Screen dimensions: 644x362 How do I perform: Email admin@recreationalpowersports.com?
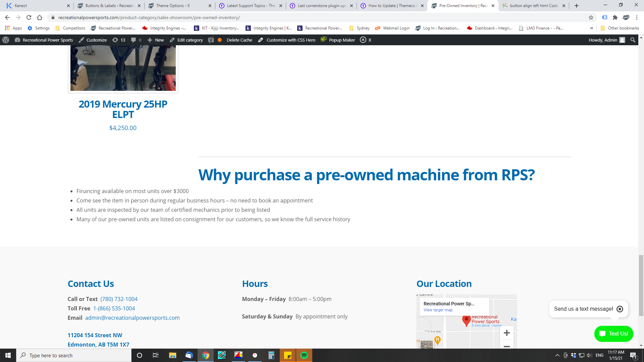click(x=132, y=318)
